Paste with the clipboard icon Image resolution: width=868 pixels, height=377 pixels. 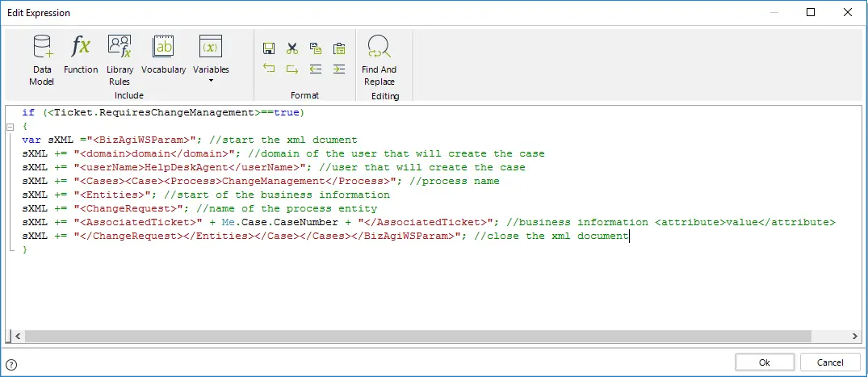339,48
